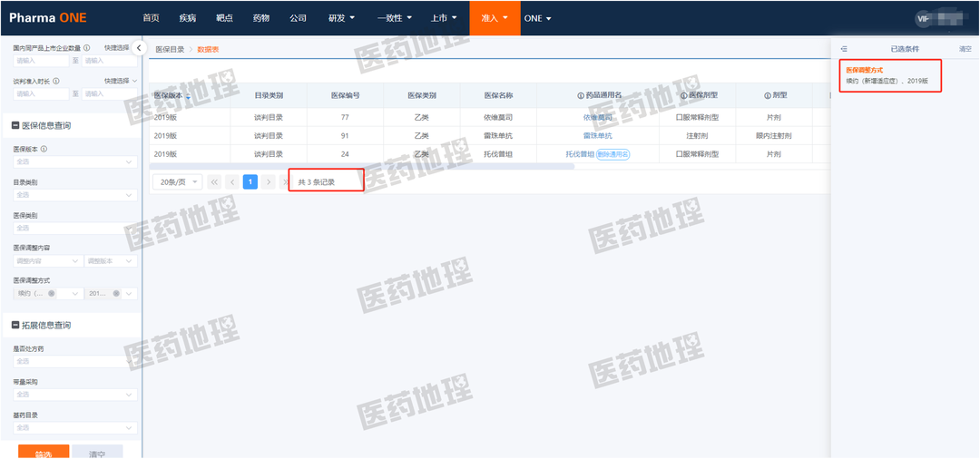Image resolution: width=980 pixels, height=459 pixels.
Task: Expand the 准入 nav menu
Action: (495, 18)
